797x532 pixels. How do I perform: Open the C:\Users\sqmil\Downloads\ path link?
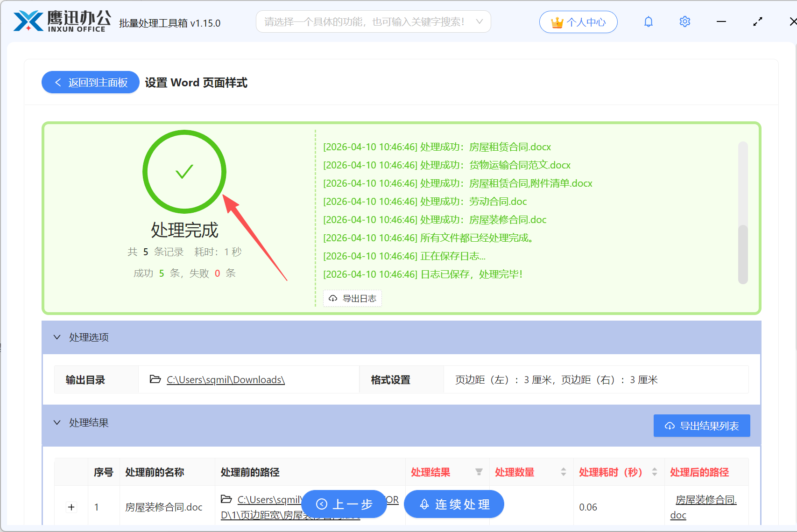[225, 379]
